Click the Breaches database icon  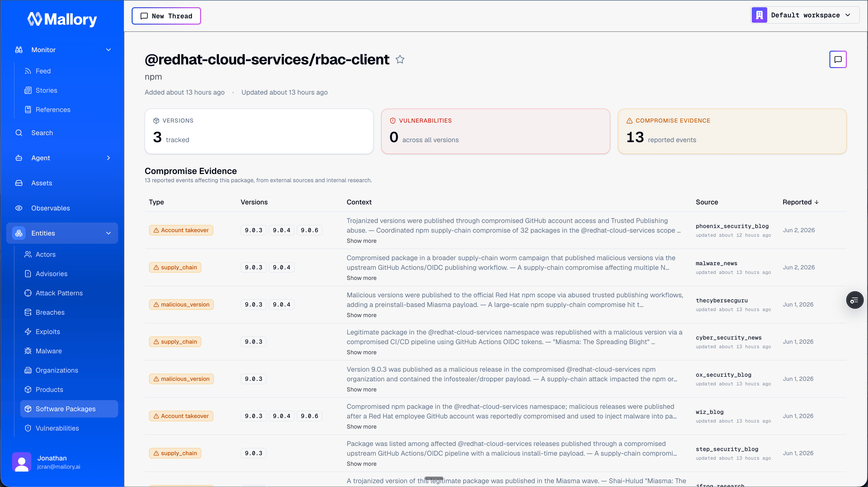(28, 312)
